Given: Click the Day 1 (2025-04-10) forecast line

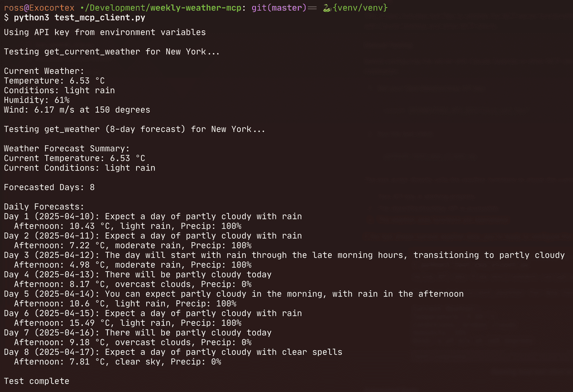Looking at the screenshot, I should (x=153, y=216).
